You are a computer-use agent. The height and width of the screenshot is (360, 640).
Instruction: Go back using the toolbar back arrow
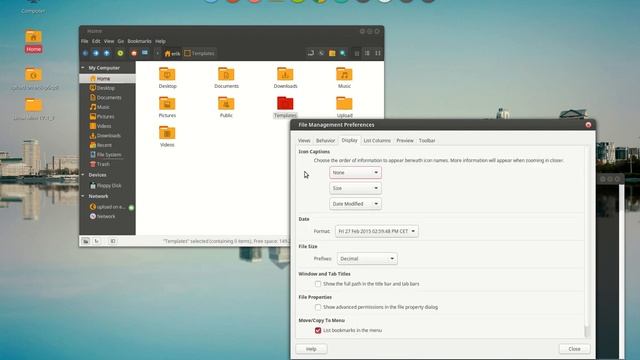(85, 53)
